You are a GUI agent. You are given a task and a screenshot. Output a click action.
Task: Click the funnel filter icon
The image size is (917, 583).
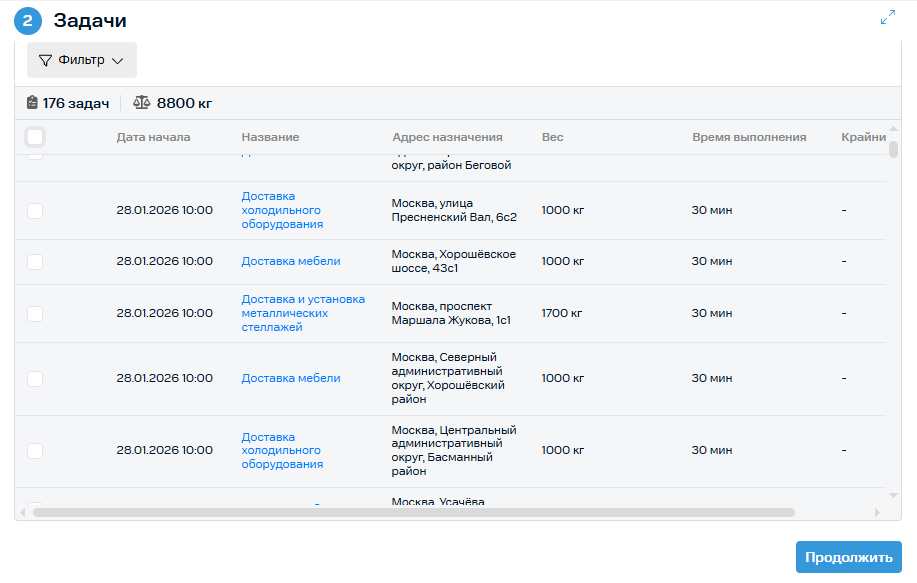pos(45,60)
